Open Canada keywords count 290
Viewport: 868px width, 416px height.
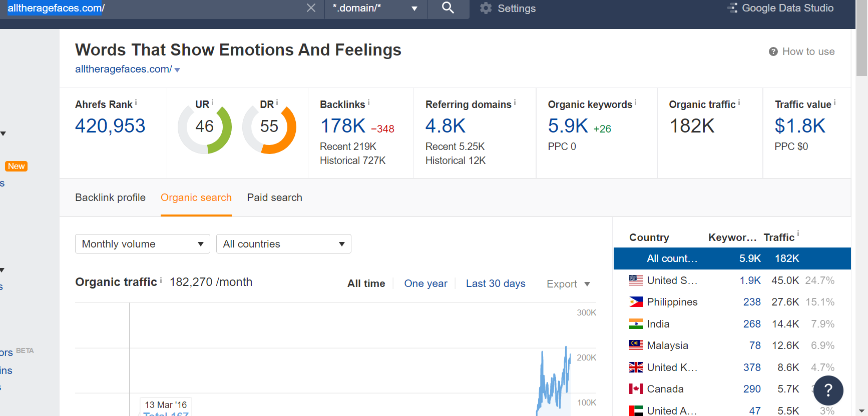tap(752, 389)
